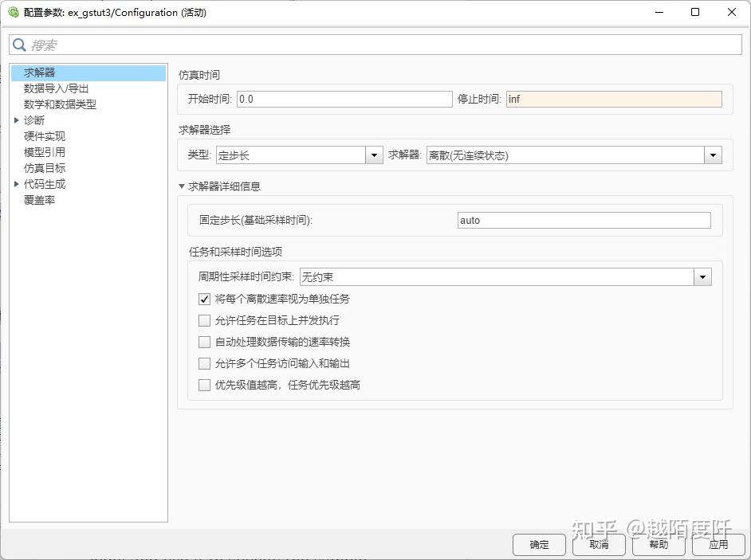Select 覆盖率 in the sidebar
This screenshot has width=751, height=560.
coord(39,200)
